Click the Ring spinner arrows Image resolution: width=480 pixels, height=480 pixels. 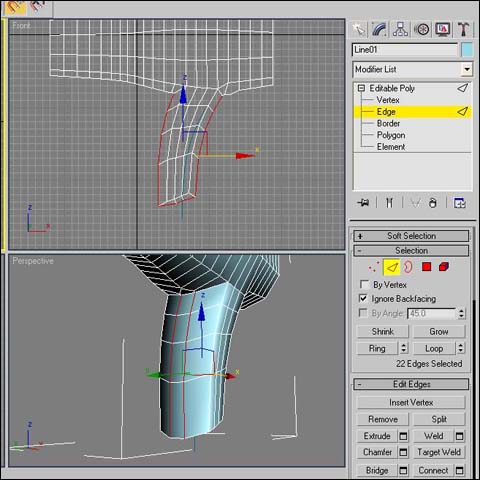click(x=404, y=349)
